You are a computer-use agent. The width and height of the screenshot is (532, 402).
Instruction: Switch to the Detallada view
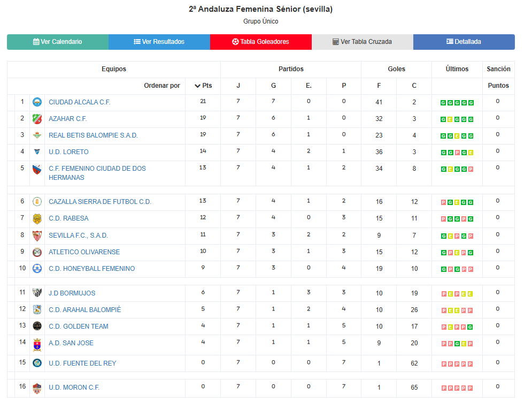(x=464, y=42)
